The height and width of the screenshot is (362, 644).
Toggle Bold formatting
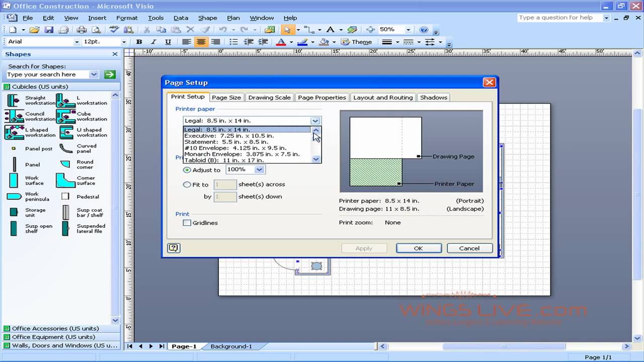[x=139, y=42]
